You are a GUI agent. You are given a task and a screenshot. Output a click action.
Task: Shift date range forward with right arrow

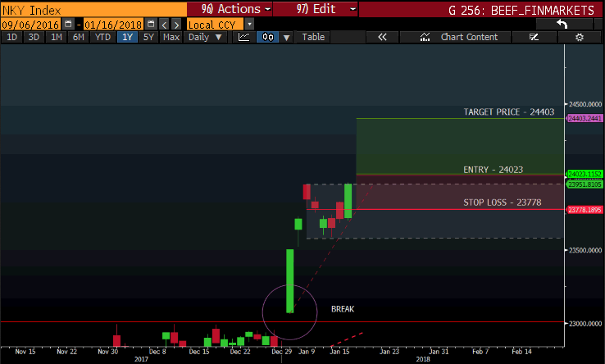(x=176, y=25)
